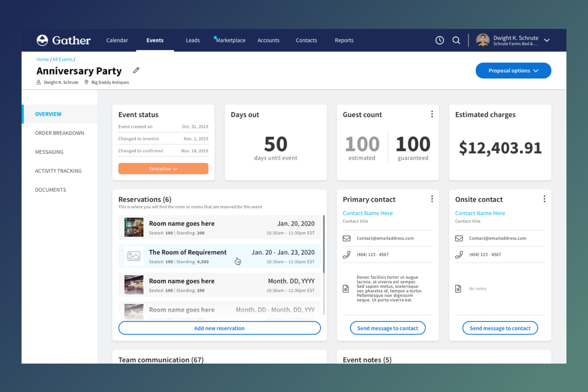Open Onsite contact three-dot menu
Image resolution: width=588 pixels, height=392 pixels.
tap(544, 199)
